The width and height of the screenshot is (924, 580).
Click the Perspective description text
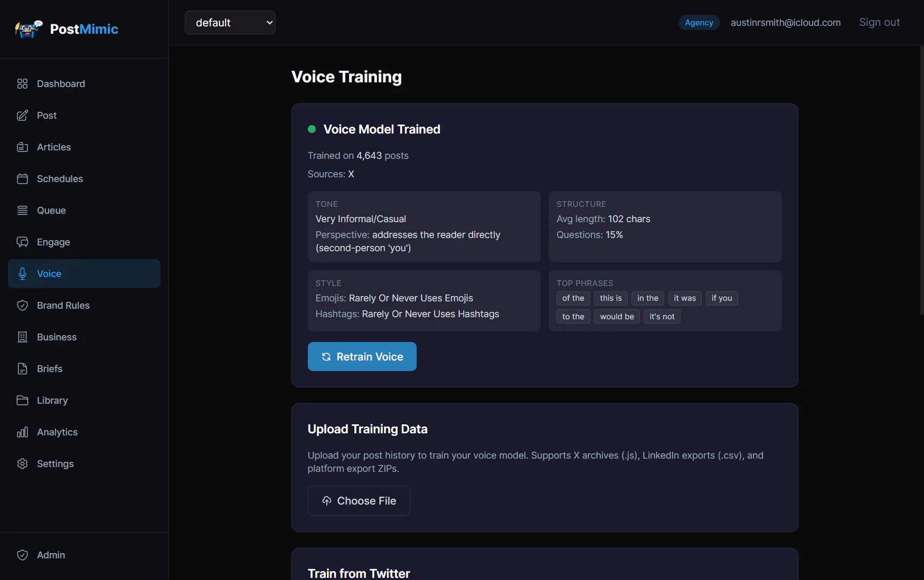tap(408, 241)
